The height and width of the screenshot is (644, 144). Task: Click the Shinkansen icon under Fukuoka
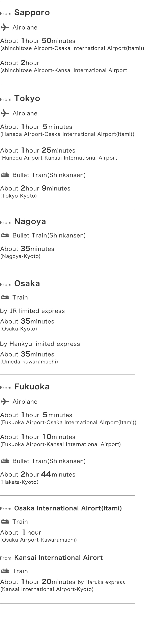5,461
